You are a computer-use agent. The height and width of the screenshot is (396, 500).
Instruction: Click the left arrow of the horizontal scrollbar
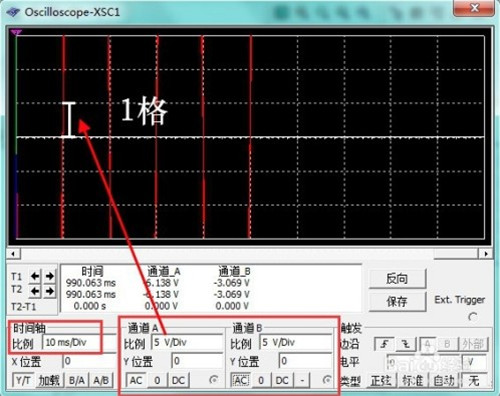(13, 254)
